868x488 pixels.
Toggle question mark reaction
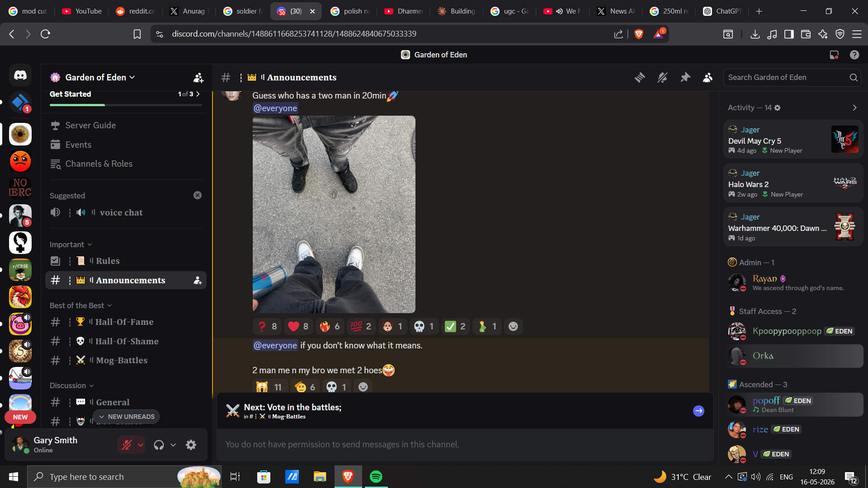pos(267,326)
